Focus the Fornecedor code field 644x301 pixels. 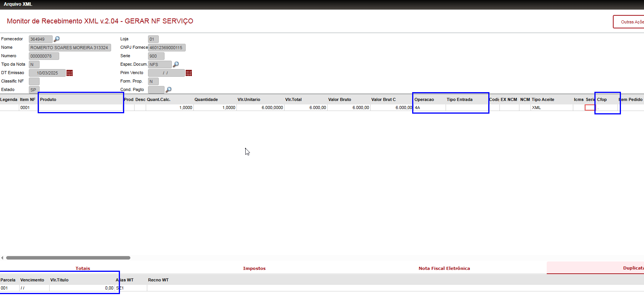(x=41, y=39)
